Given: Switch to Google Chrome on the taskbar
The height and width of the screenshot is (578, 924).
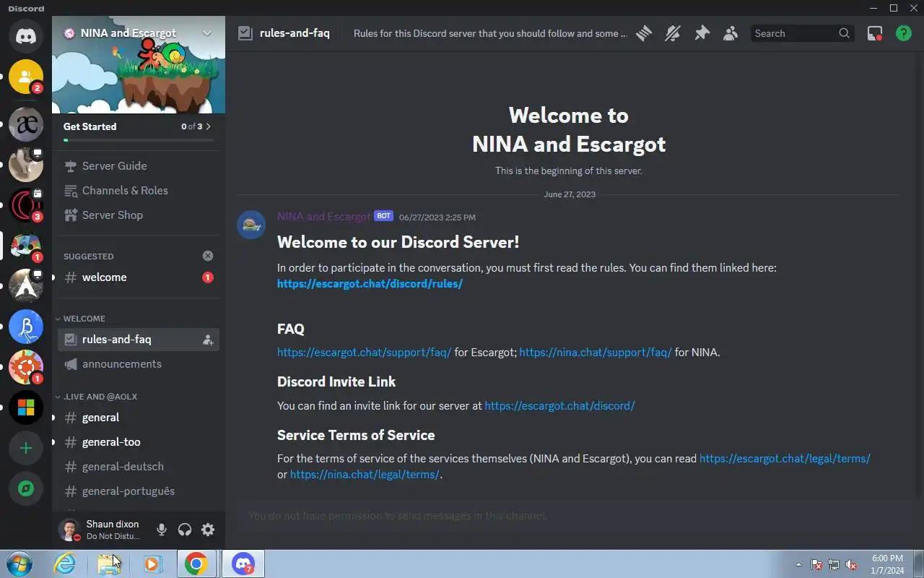Looking at the screenshot, I should click(x=196, y=564).
